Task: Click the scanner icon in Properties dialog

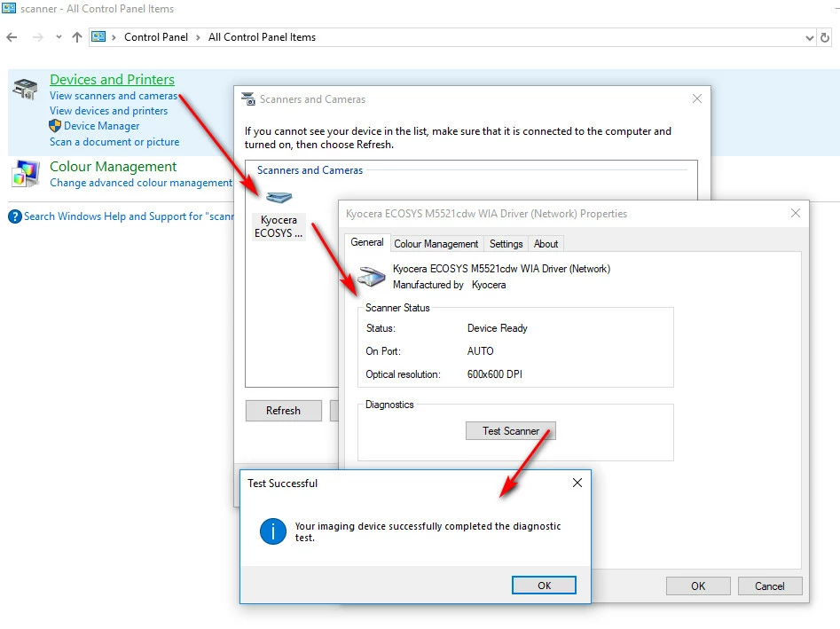Action: tap(372, 276)
